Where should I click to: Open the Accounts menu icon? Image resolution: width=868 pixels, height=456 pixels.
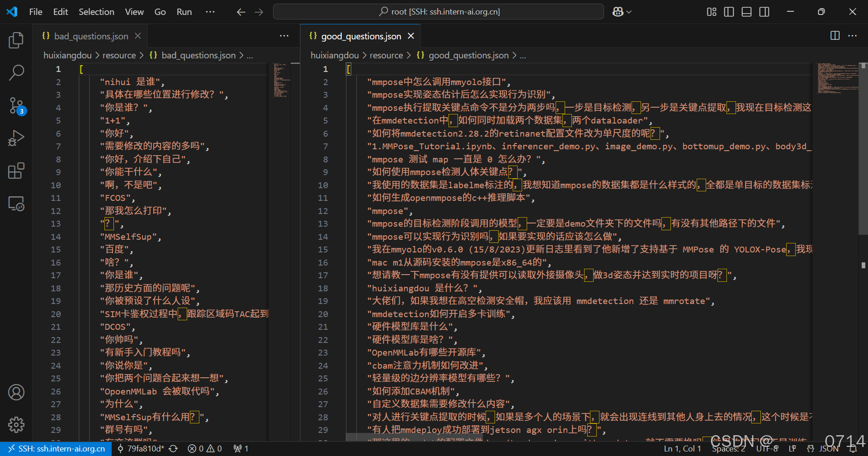16,392
